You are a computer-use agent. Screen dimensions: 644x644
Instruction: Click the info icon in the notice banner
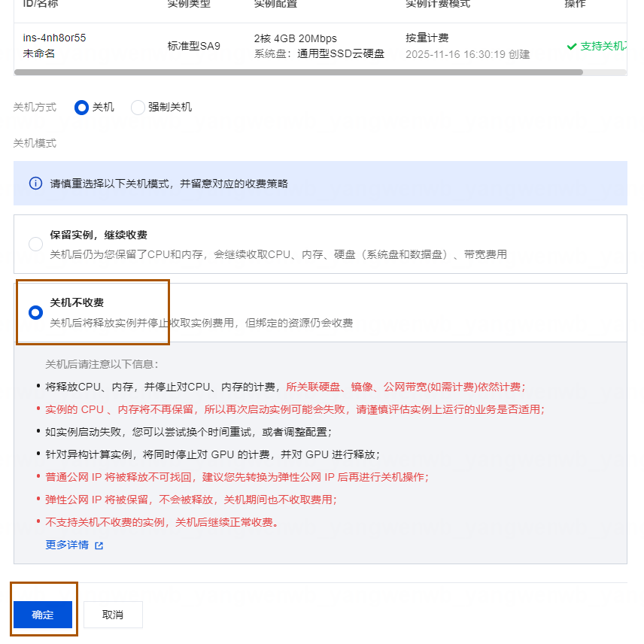35,183
